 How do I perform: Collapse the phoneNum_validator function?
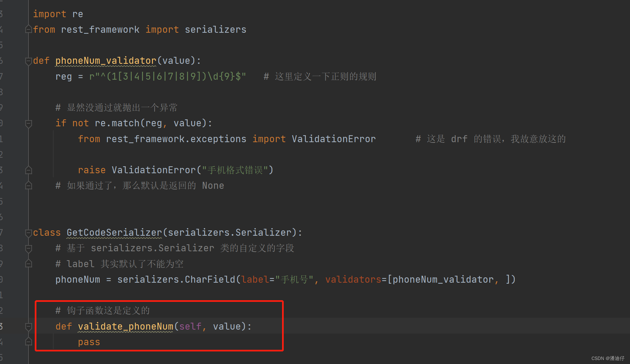(x=28, y=61)
